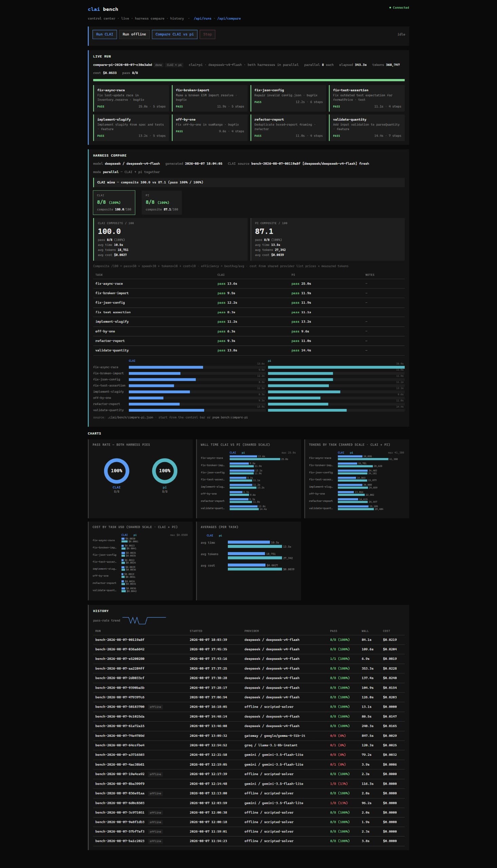Click the Stop button
The image size is (497, 868).
[207, 35]
